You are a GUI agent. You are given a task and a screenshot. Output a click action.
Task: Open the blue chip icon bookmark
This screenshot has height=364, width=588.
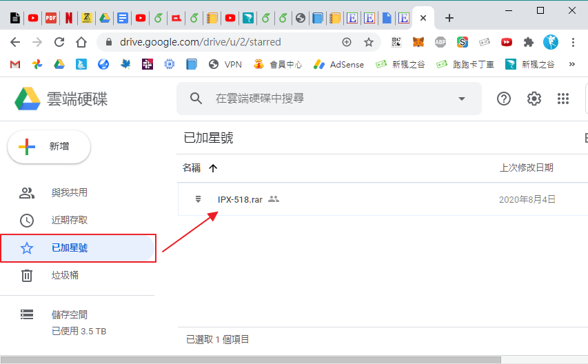[x=170, y=65]
